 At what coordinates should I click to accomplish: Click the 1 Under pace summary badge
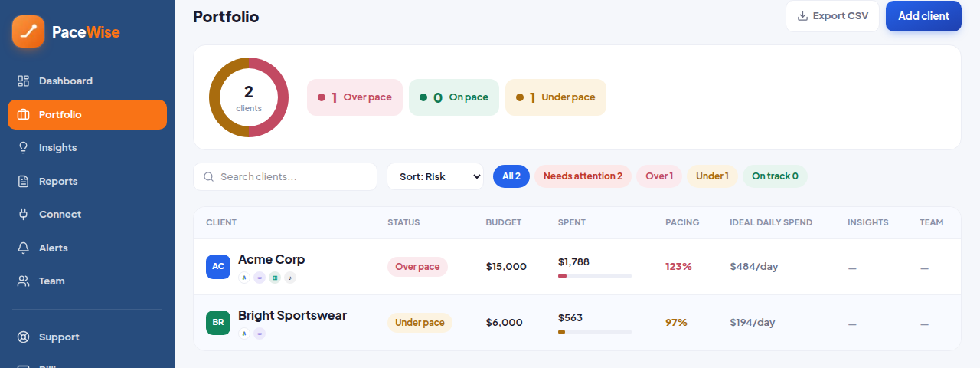(556, 97)
